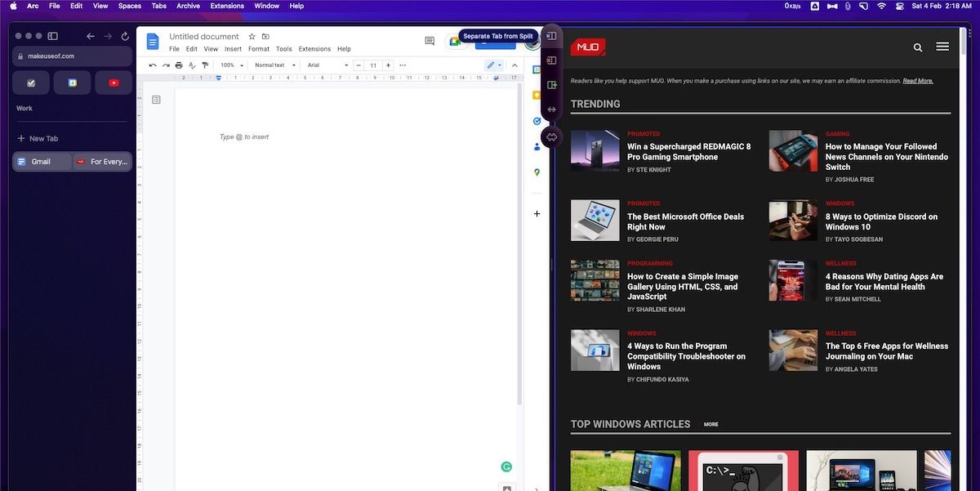Click the print icon in Docs toolbar
The height and width of the screenshot is (491, 980).
[179, 65]
